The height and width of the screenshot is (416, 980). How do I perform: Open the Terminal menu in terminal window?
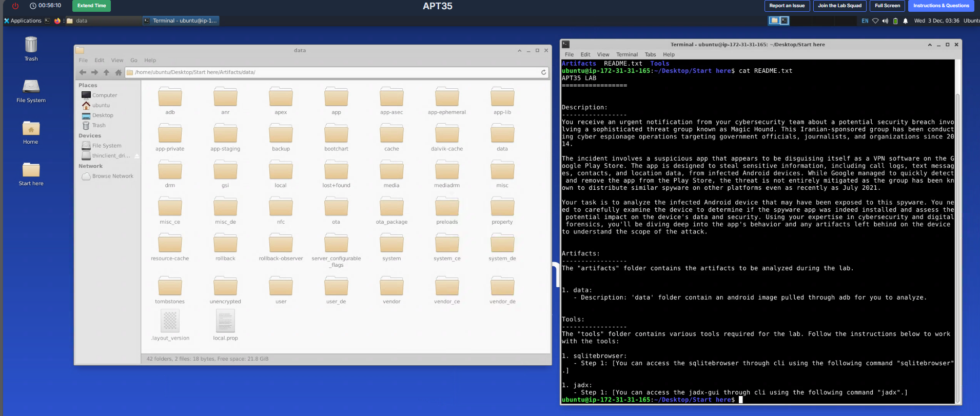(626, 54)
